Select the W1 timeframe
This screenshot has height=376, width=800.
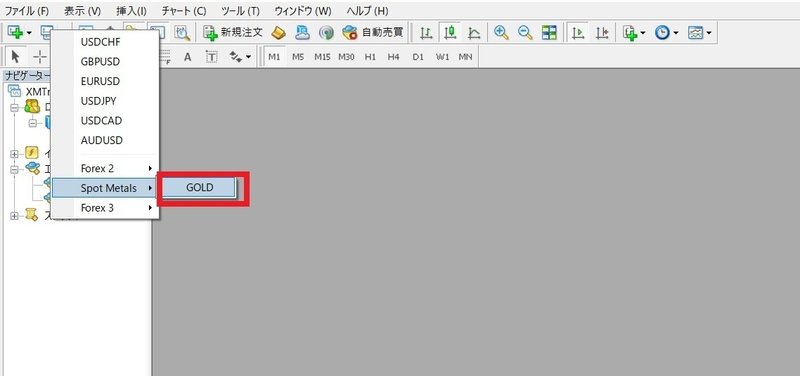(442, 57)
